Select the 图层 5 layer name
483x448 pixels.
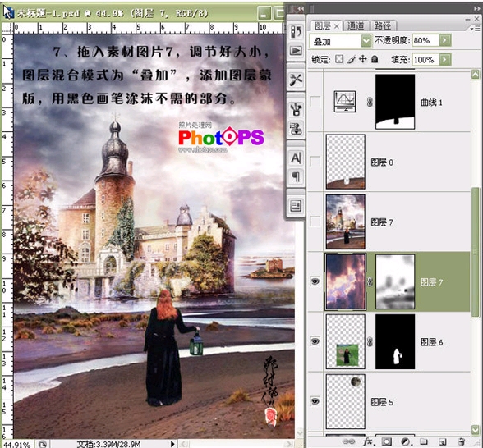coord(382,402)
